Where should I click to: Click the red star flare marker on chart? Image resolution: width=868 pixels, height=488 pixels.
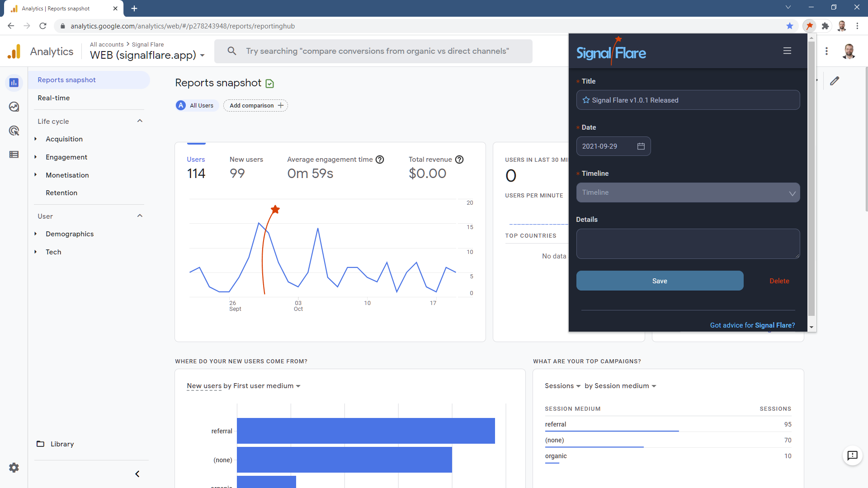[x=275, y=210]
